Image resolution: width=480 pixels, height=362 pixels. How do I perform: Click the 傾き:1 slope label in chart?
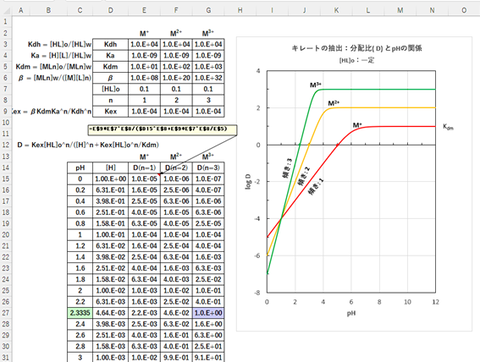(316, 187)
